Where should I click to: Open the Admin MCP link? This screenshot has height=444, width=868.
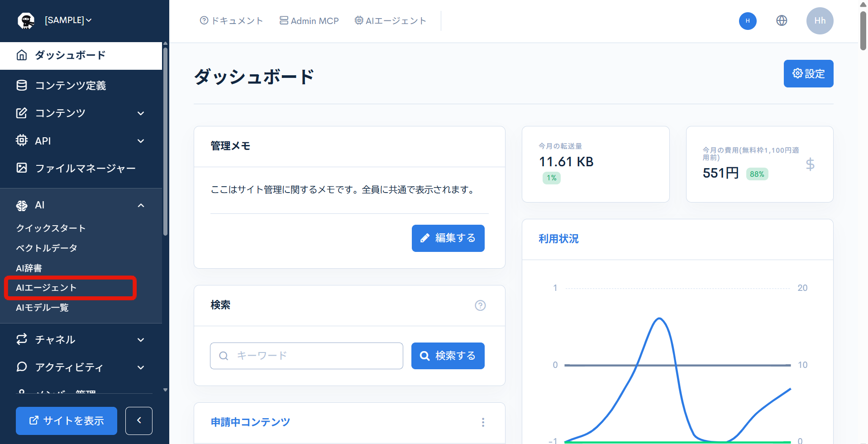click(x=309, y=21)
